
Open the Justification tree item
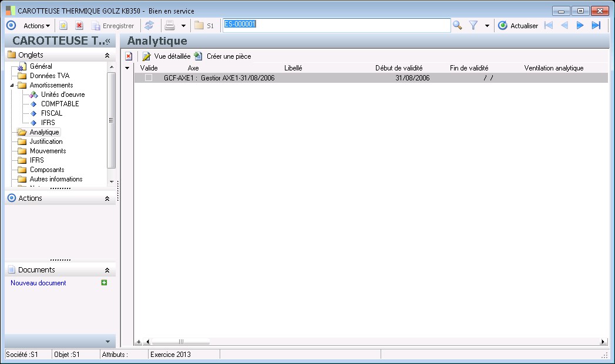[46, 141]
